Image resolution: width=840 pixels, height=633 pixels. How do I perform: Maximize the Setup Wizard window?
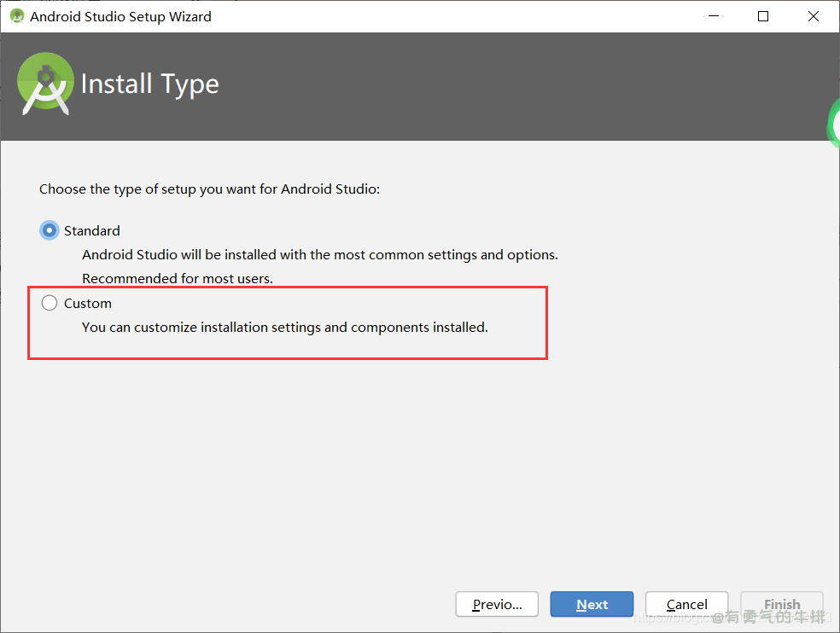click(x=763, y=16)
